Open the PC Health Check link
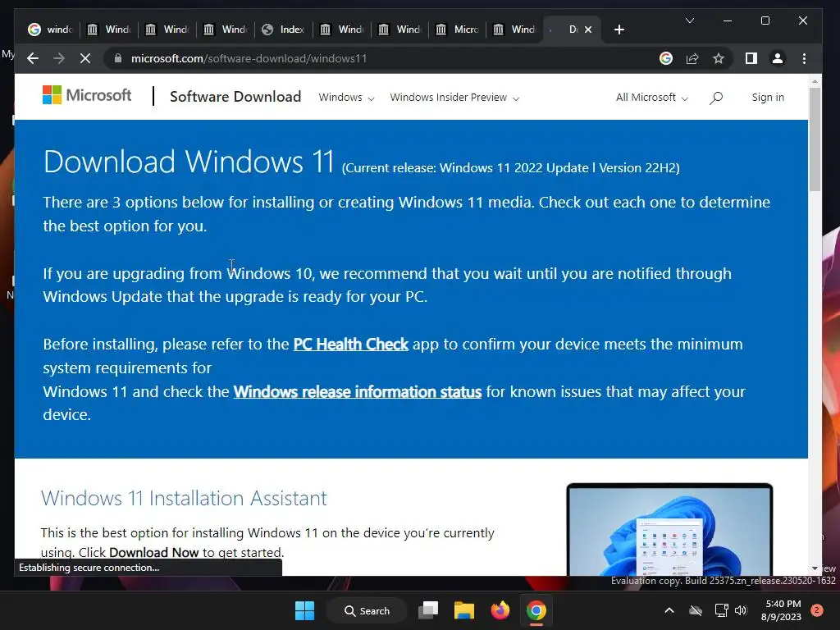 (351, 344)
